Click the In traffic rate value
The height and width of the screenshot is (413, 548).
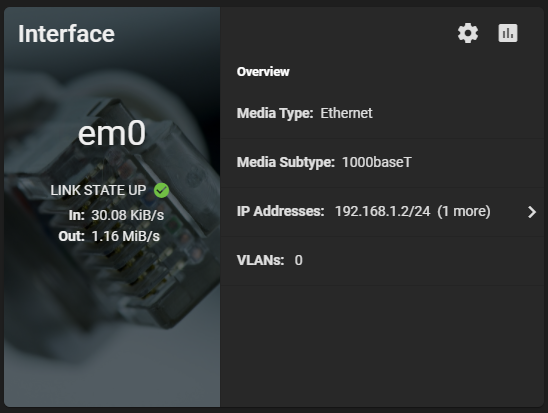pyautogui.click(x=128, y=215)
